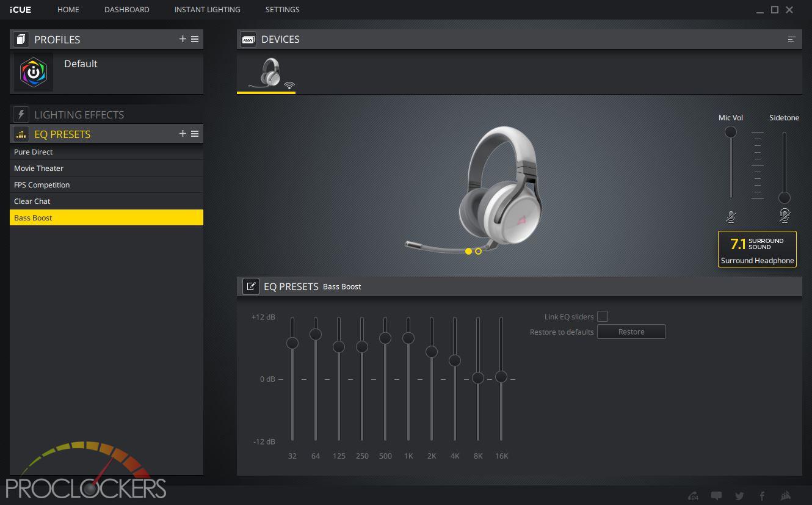
Task: Add a new EQ preset
Action: coord(183,134)
